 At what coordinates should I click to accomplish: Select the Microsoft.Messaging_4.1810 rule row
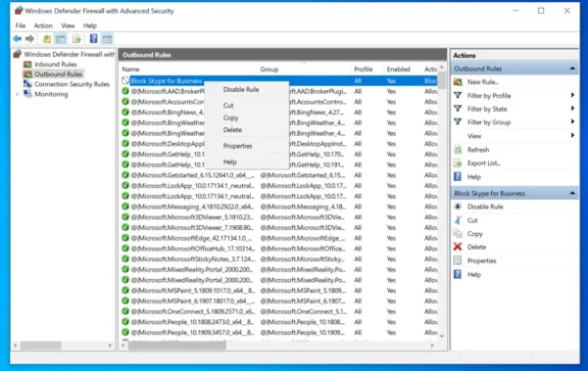pyautogui.click(x=279, y=207)
